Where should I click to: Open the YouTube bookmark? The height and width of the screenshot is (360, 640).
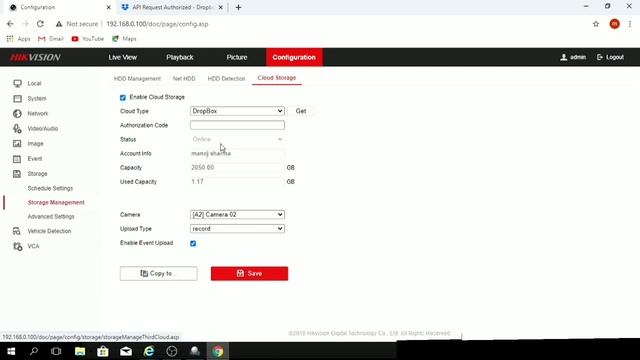(88, 39)
